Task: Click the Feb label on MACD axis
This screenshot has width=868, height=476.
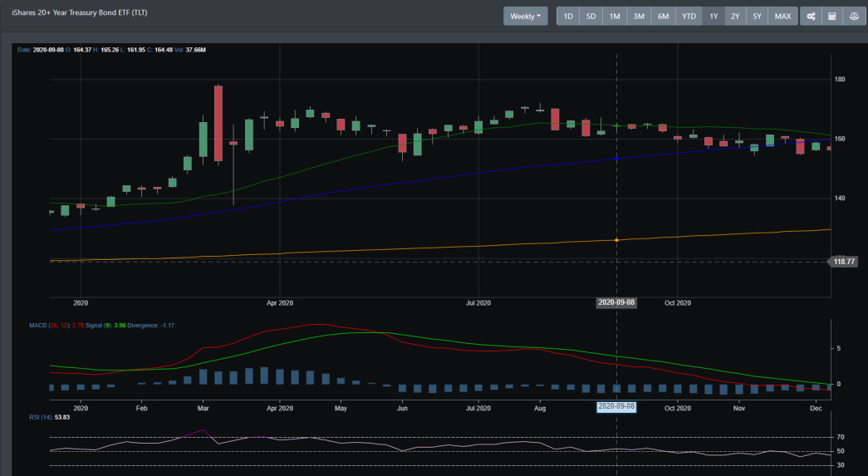Action: click(141, 409)
